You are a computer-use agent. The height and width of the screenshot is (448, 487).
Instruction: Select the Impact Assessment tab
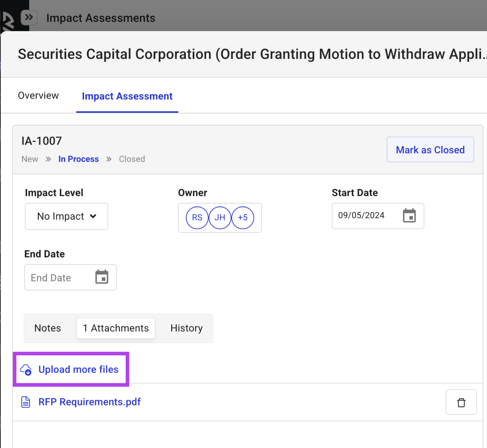point(127,96)
